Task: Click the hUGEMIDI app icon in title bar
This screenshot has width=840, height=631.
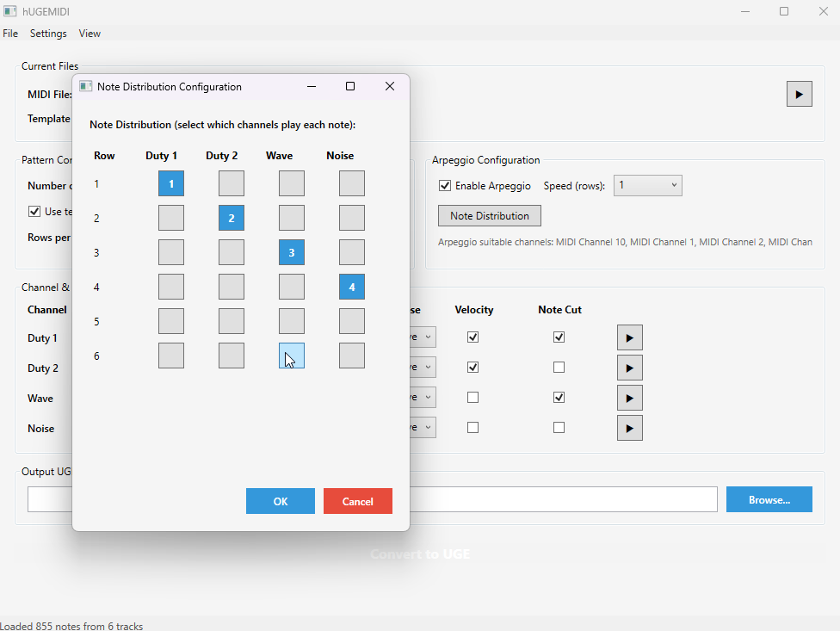Action: point(10,11)
